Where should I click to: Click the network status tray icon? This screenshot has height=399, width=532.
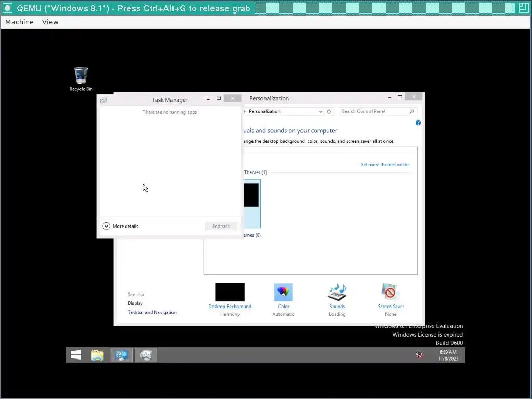pos(419,355)
